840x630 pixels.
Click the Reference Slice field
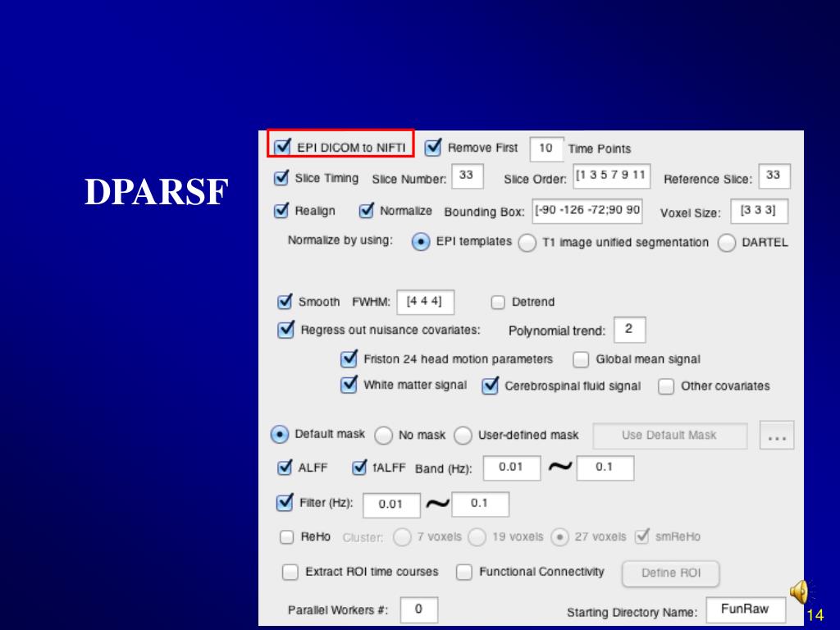774,176
